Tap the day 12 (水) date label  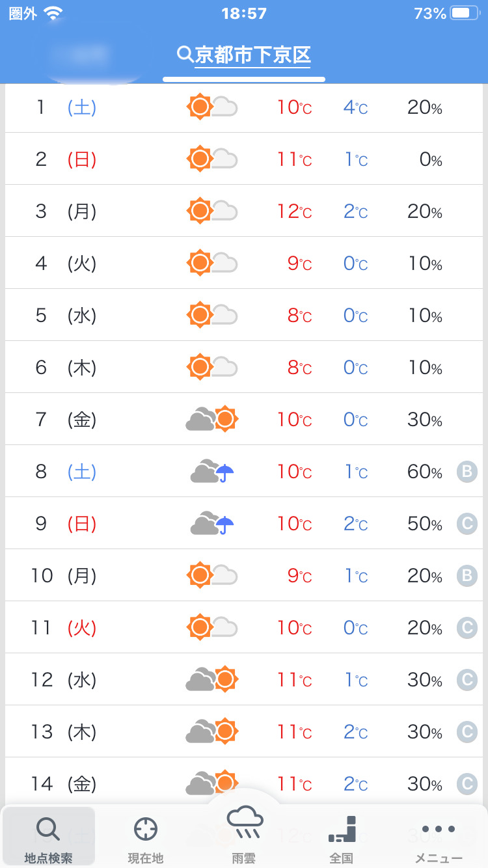(64, 680)
